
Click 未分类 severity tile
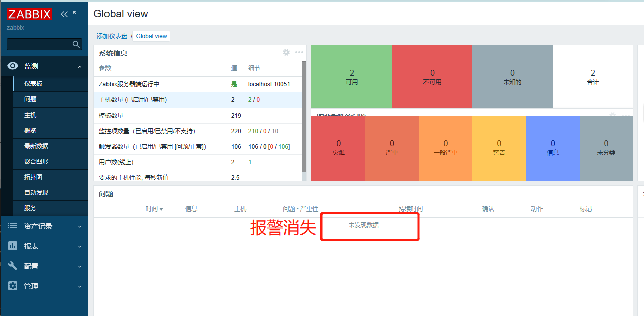tap(606, 148)
